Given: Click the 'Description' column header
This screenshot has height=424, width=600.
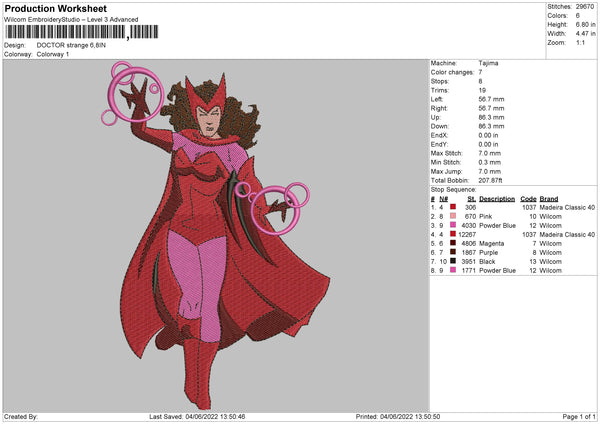Looking at the screenshot, I should [497, 199].
